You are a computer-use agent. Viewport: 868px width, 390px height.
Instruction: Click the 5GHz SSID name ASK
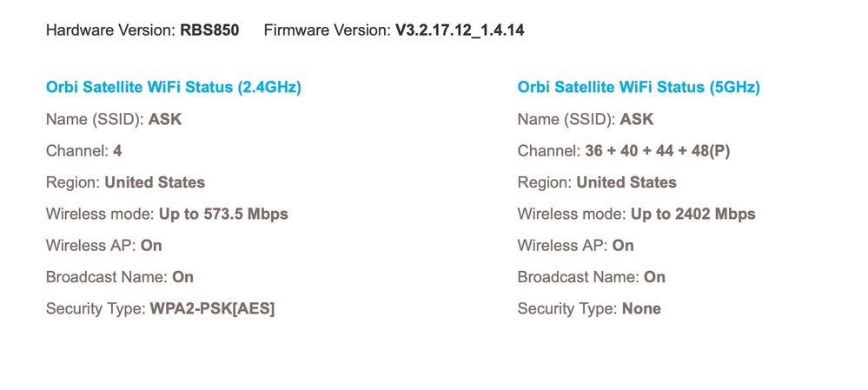(x=637, y=119)
